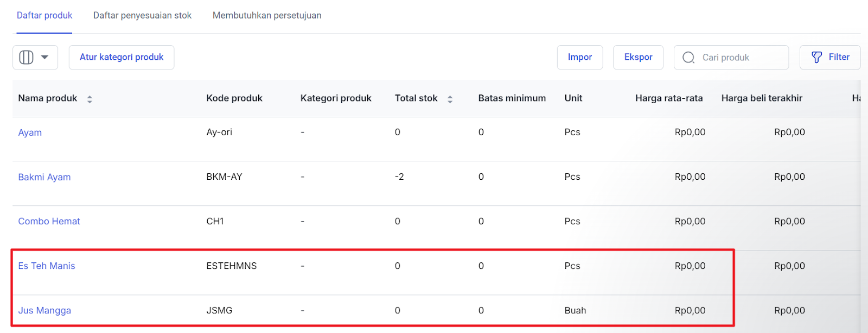The image size is (868, 333).
Task: Click Atur kategori produk button
Action: click(122, 58)
